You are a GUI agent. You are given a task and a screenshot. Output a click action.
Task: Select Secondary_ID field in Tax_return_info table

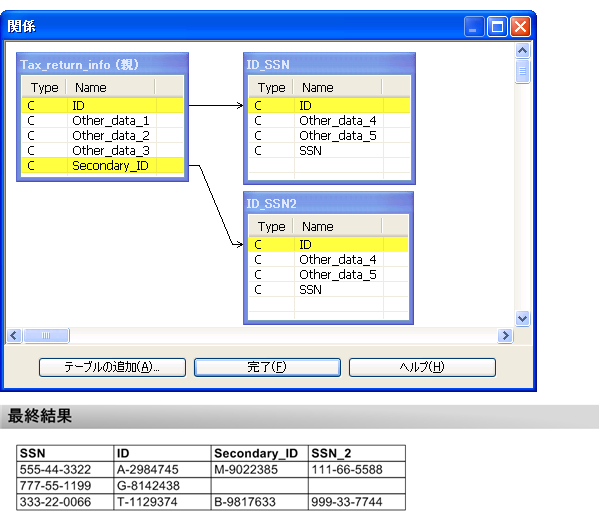click(x=102, y=165)
